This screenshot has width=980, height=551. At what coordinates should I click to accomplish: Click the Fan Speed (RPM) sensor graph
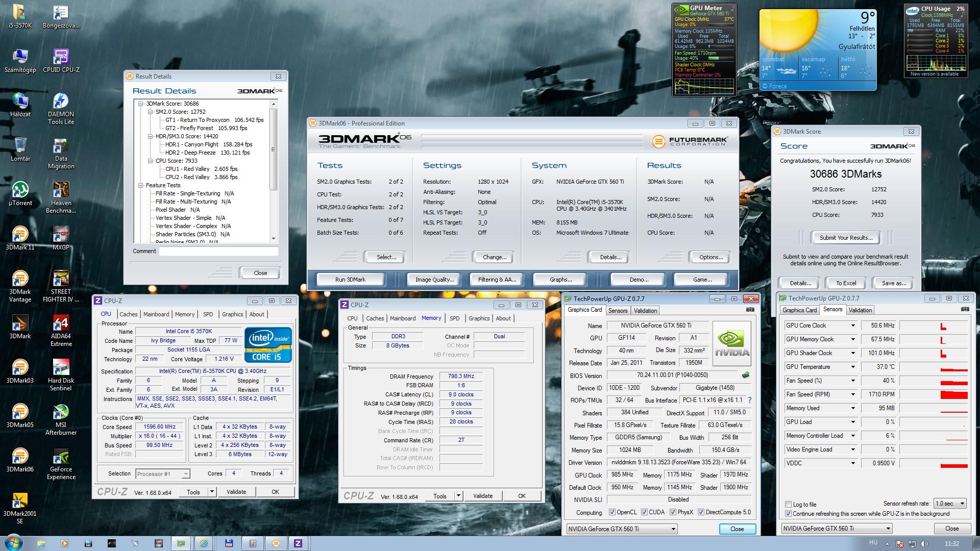pos(934,394)
